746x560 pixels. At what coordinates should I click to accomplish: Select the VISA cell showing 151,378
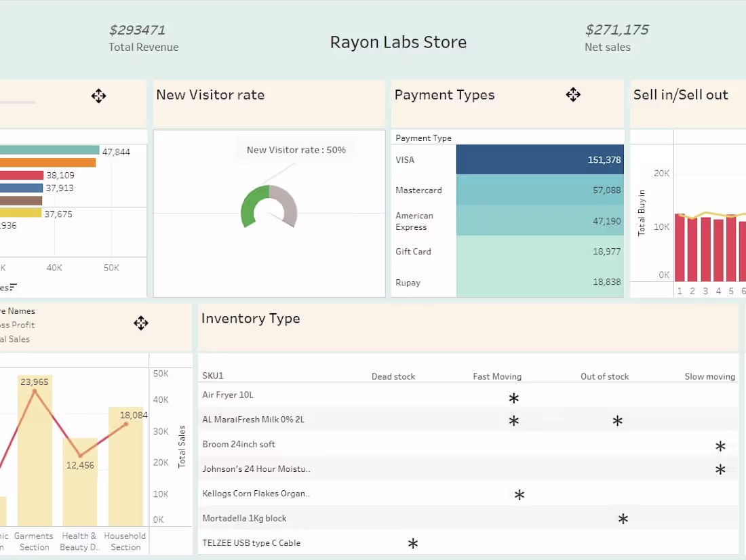pos(539,159)
